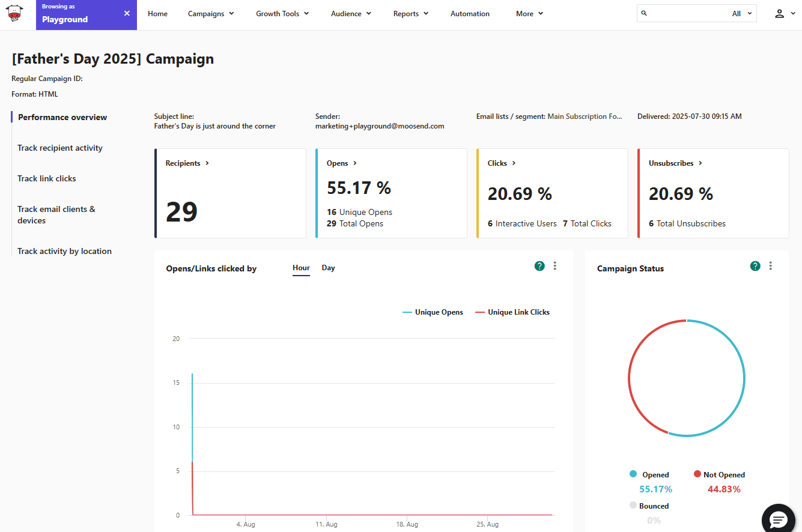Click the Main Subscription Fo... segment link
This screenshot has width=802, height=532.
585,116
